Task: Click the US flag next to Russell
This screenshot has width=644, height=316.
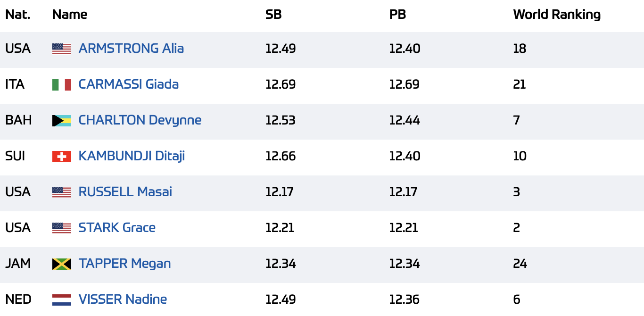Action: click(62, 192)
